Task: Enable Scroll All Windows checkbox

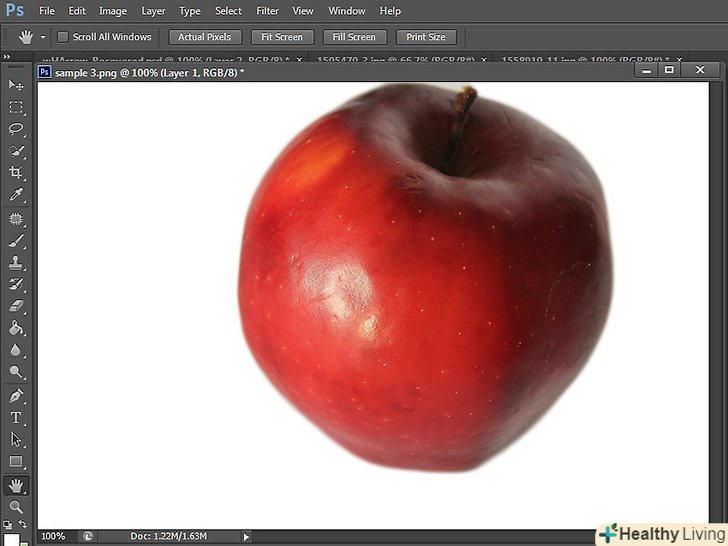Action: click(63, 37)
